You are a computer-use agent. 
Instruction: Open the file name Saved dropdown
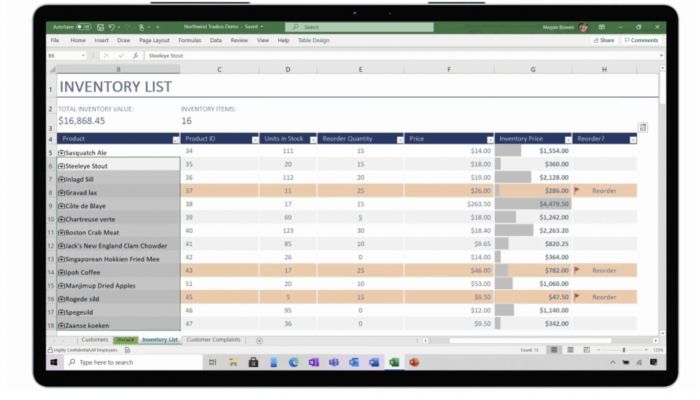262,27
